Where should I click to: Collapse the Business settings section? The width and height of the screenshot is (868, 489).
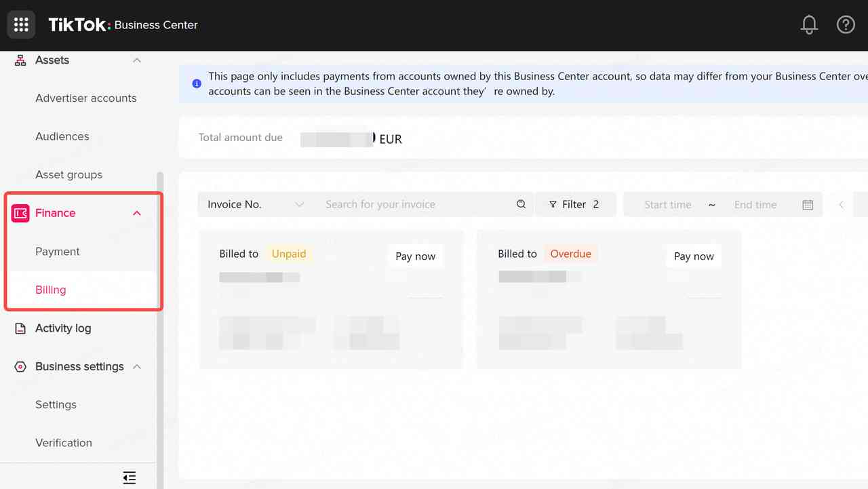tap(136, 366)
